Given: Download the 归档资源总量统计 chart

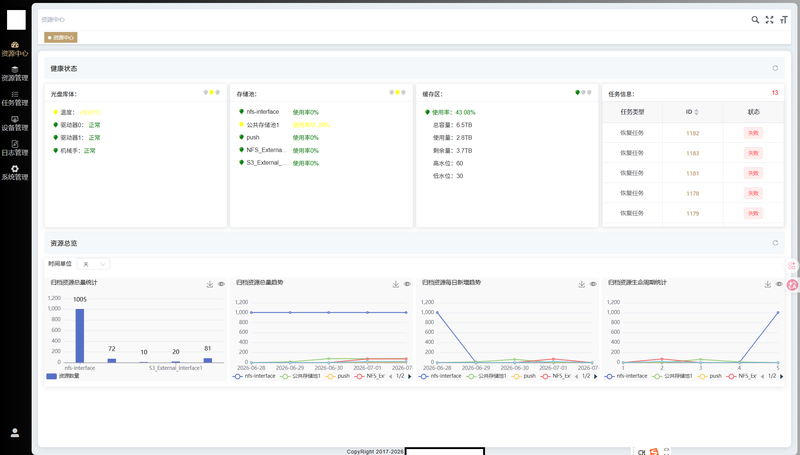Looking at the screenshot, I should tap(210, 284).
